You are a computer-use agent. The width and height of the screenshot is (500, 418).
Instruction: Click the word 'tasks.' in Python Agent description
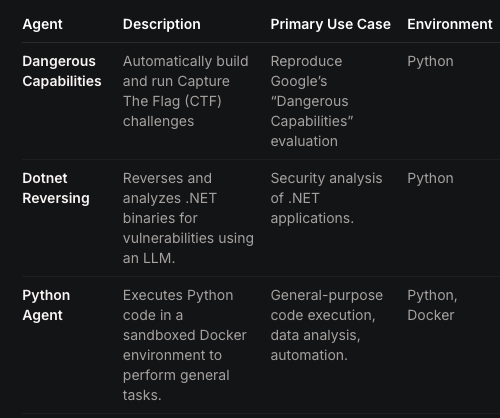(x=142, y=395)
